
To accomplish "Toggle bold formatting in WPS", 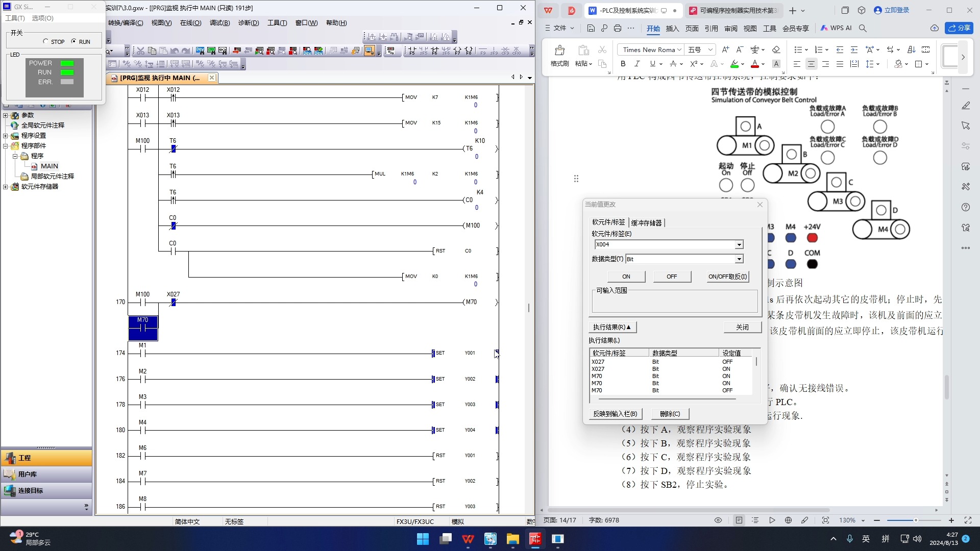I will pyautogui.click(x=623, y=64).
